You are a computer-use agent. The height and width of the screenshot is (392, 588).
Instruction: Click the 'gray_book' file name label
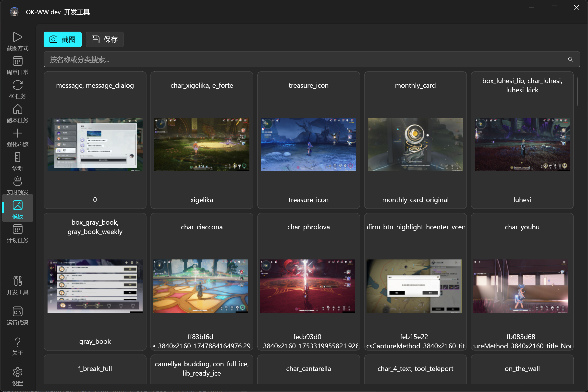click(95, 341)
